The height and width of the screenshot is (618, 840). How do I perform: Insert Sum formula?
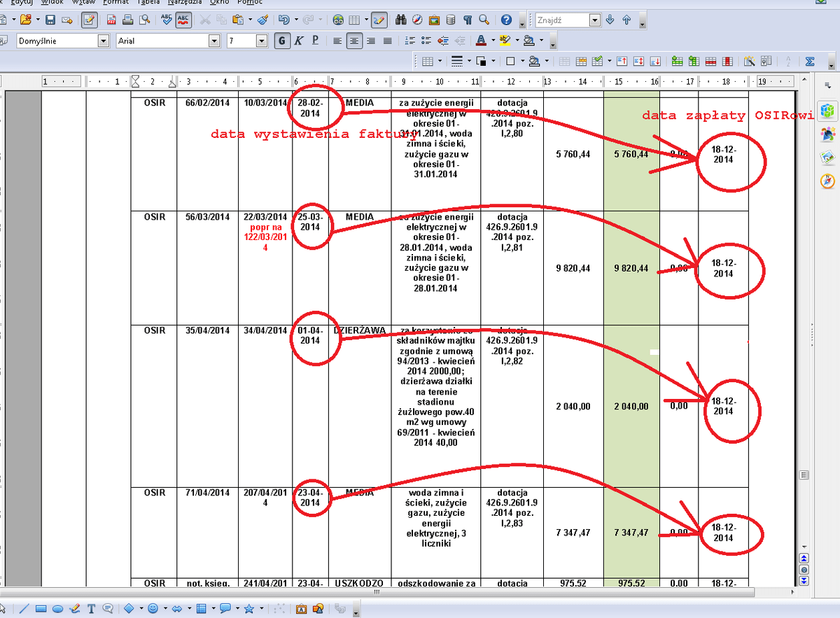click(811, 61)
